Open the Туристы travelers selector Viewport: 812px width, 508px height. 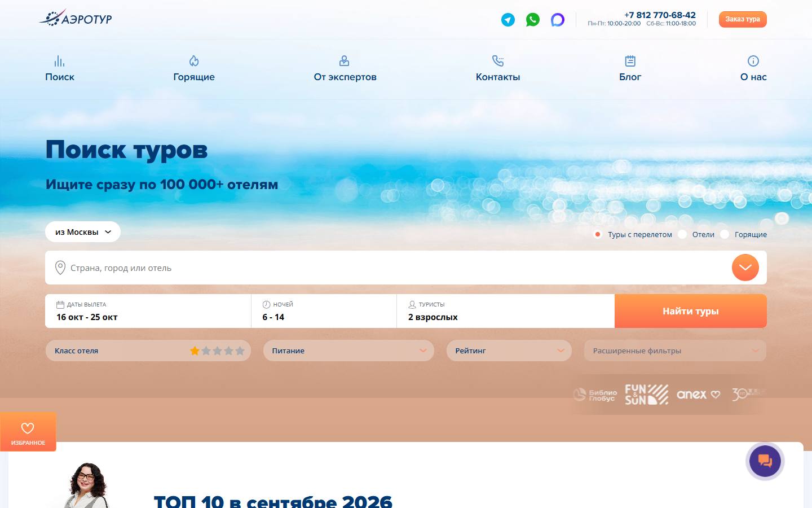(506, 311)
